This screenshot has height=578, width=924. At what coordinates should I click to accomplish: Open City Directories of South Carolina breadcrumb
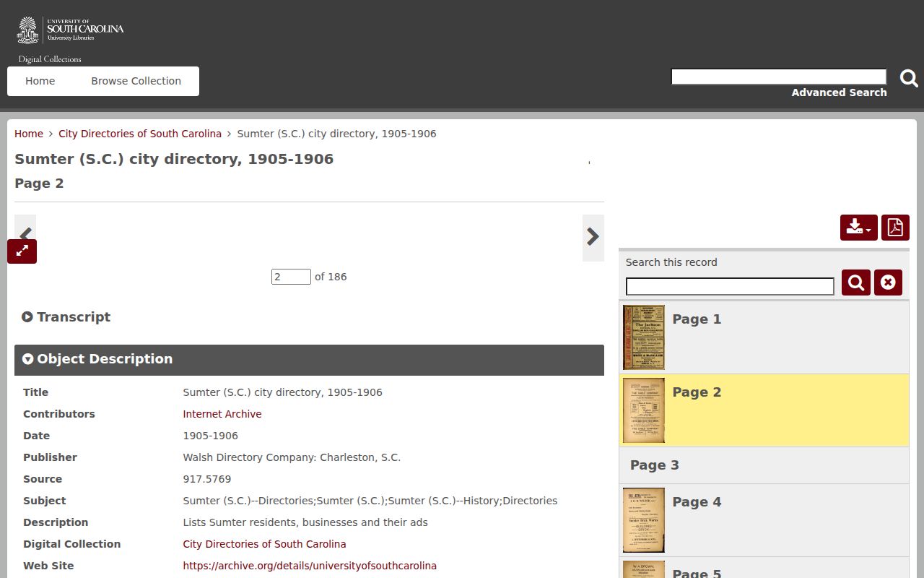click(x=140, y=134)
